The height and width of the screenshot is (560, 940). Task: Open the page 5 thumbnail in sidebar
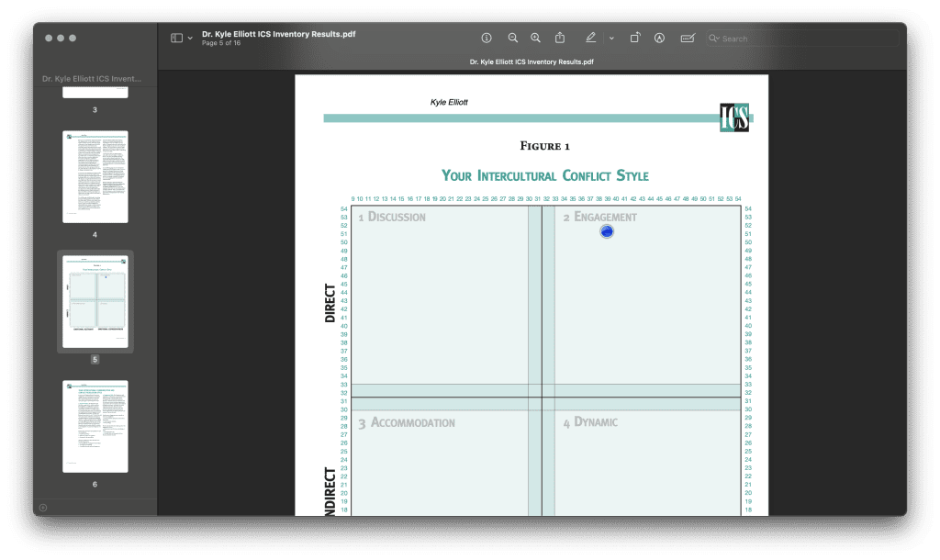95,301
